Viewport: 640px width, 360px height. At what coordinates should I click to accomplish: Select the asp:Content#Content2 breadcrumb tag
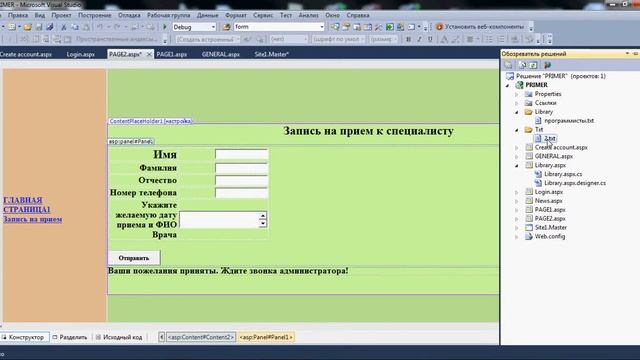(x=200, y=338)
